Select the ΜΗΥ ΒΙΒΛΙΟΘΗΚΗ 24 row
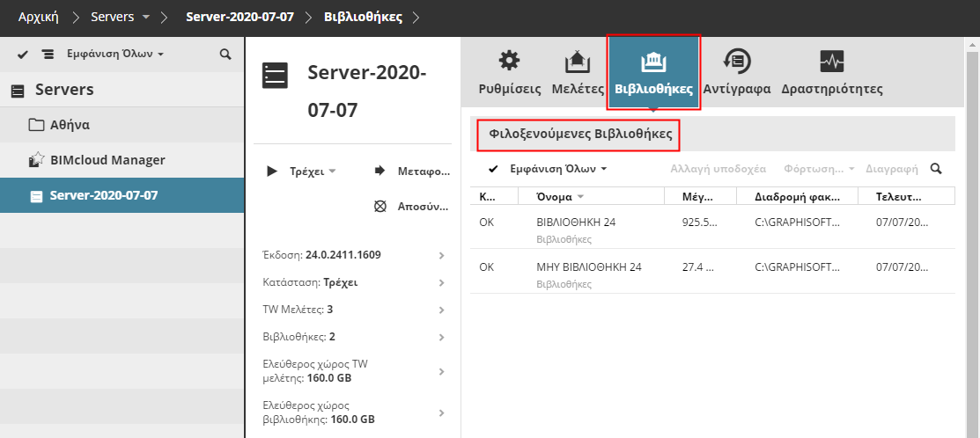This screenshot has height=438, width=980. (712, 272)
